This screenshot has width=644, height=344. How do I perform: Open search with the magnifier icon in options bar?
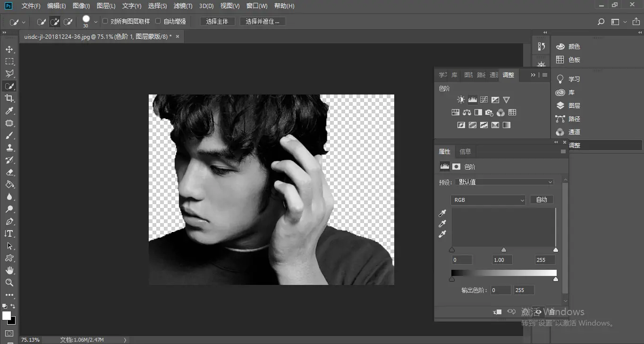click(601, 22)
